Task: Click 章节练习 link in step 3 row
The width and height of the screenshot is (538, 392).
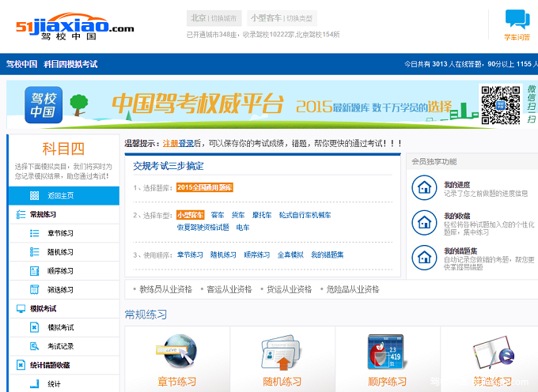Action: pos(190,255)
